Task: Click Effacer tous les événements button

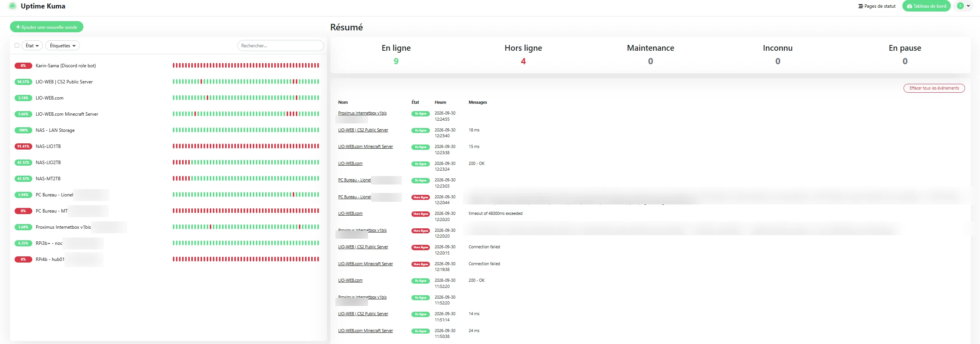Action: pos(934,88)
